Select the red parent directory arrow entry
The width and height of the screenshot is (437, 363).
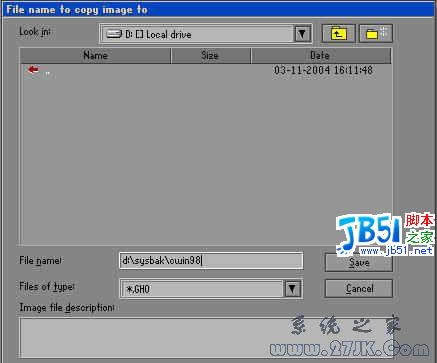pyautogui.click(x=33, y=70)
